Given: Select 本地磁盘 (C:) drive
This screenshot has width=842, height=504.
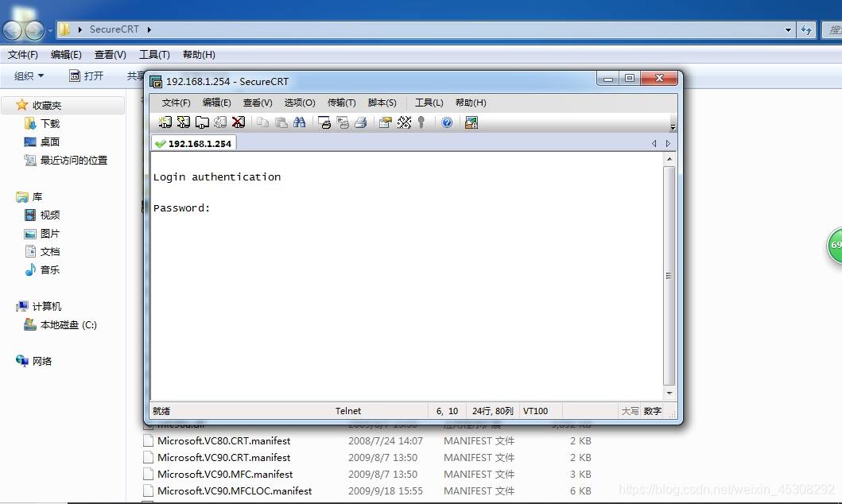Looking at the screenshot, I should 68,324.
